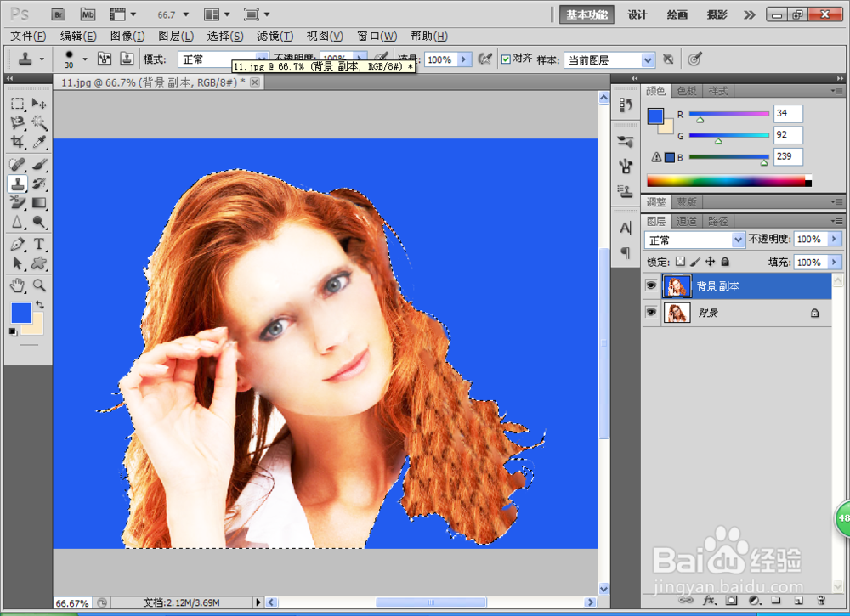
Task: Toggle lock position icon
Action: (x=710, y=262)
